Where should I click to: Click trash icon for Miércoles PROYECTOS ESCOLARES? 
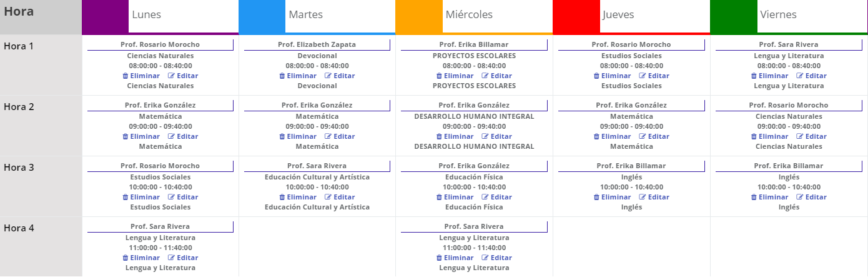coord(439,76)
